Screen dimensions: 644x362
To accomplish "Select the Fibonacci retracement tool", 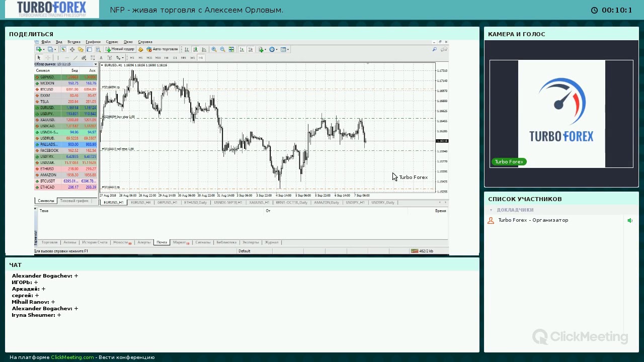I will click(93, 58).
